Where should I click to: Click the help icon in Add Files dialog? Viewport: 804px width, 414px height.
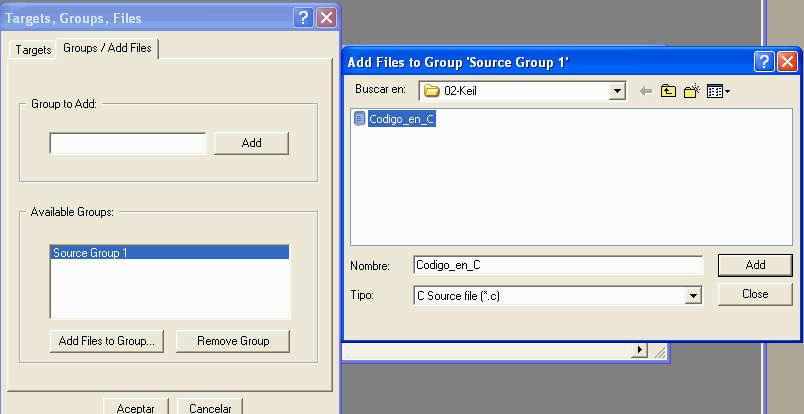(765, 62)
